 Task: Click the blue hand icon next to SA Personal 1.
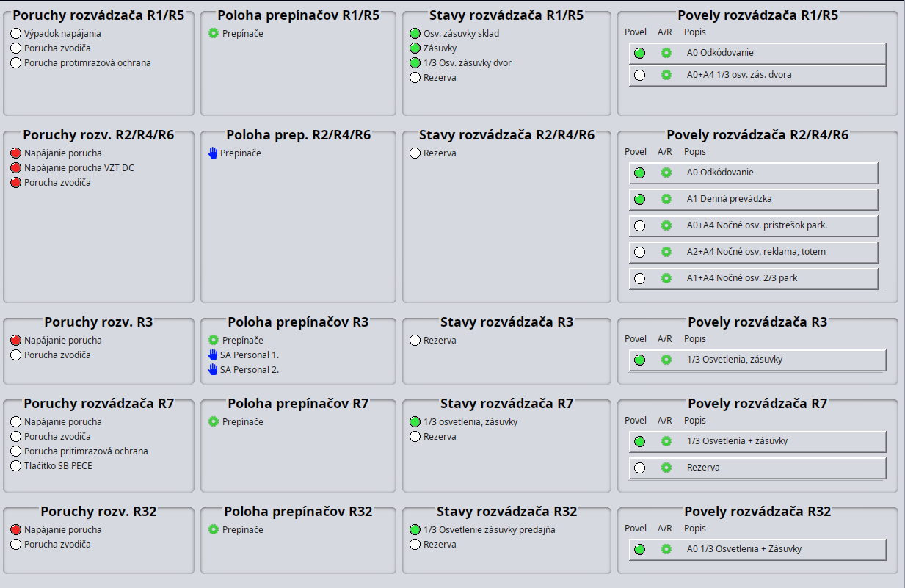[213, 355]
